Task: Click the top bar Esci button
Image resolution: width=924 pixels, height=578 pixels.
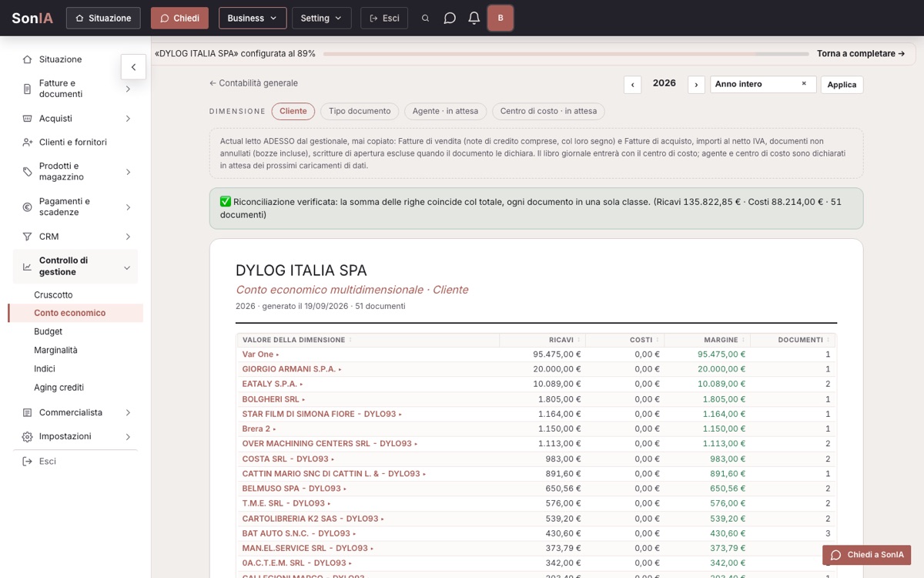Action: coord(384,18)
